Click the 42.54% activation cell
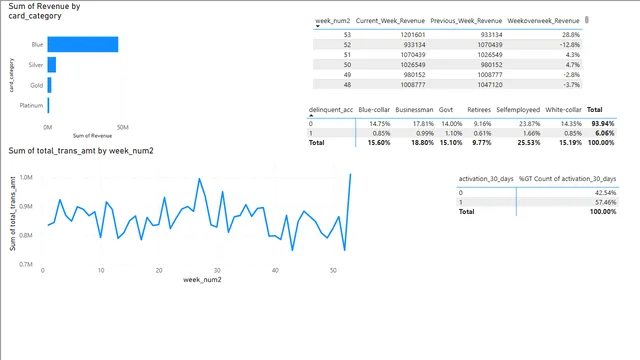This screenshot has width=640, height=360. (605, 192)
